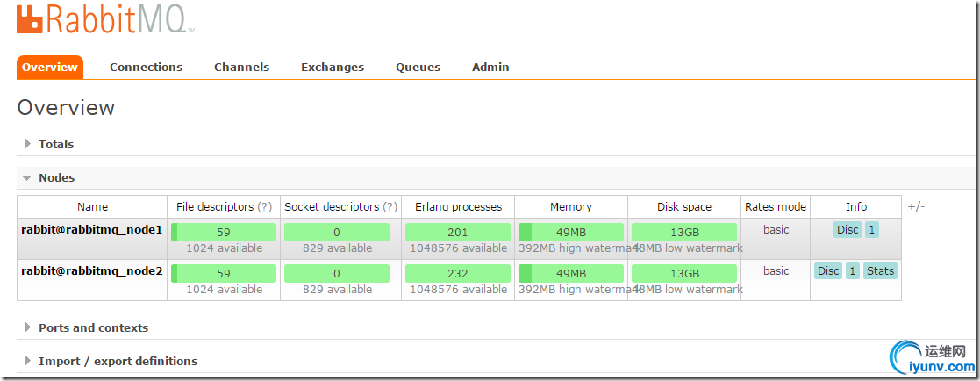Switch to the Connections tab
This screenshot has width=980, height=381.
pos(147,67)
